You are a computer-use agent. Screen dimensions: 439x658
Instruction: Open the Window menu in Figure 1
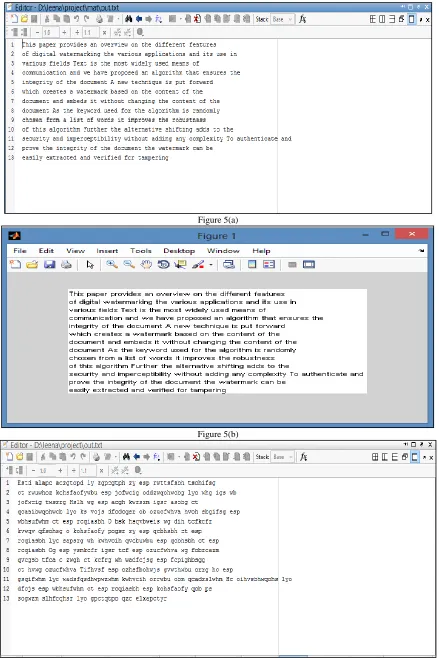click(x=223, y=251)
